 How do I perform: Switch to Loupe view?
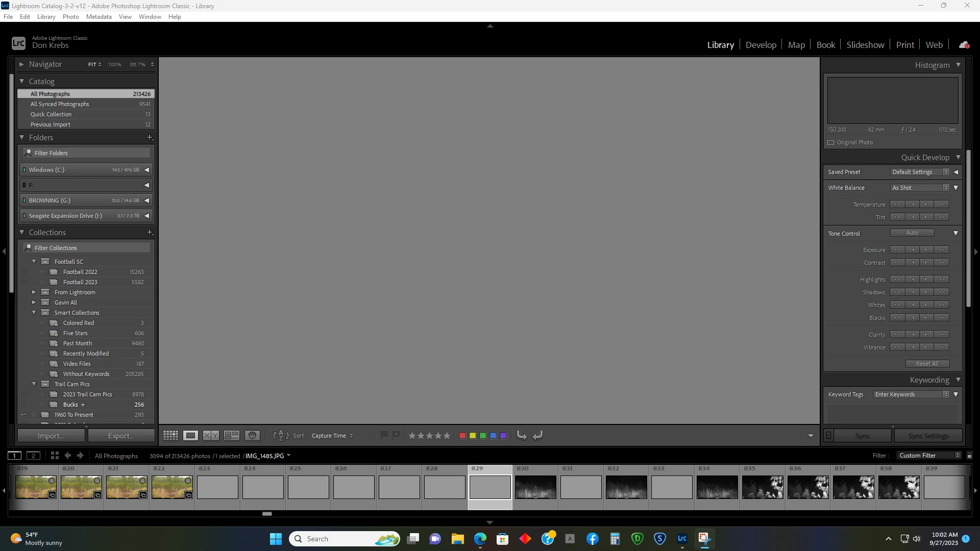click(x=191, y=436)
